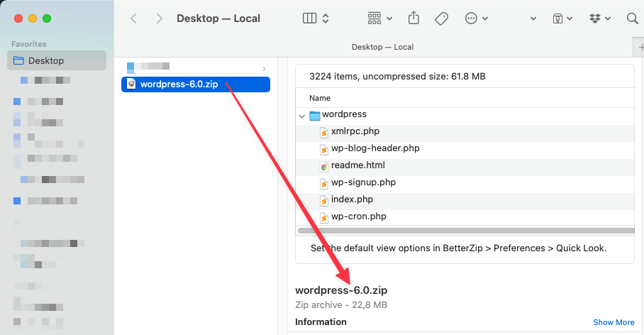This screenshot has width=644, height=335.
Task: Open the Dropbox toolbar icon
Action: click(595, 18)
